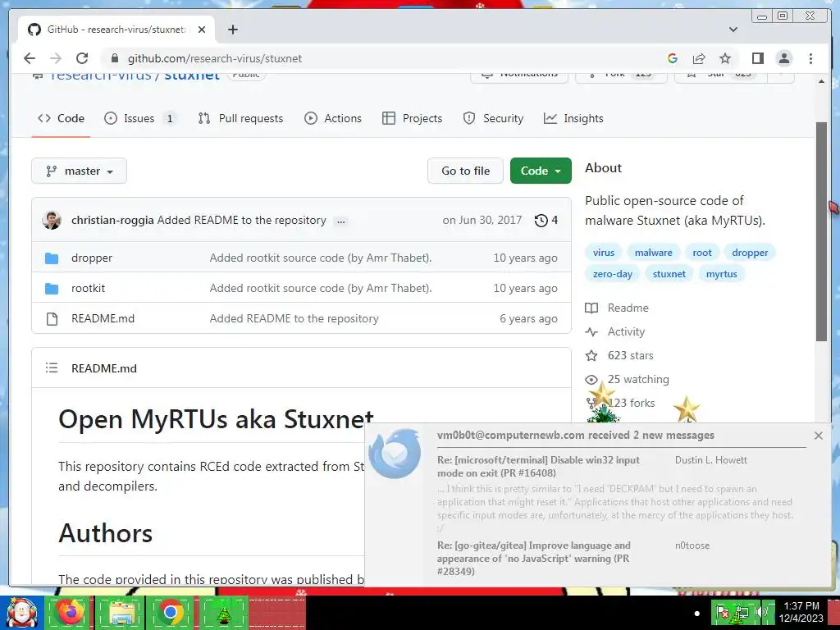Reload the GitHub page
The width and height of the screenshot is (840, 630).
click(82, 58)
